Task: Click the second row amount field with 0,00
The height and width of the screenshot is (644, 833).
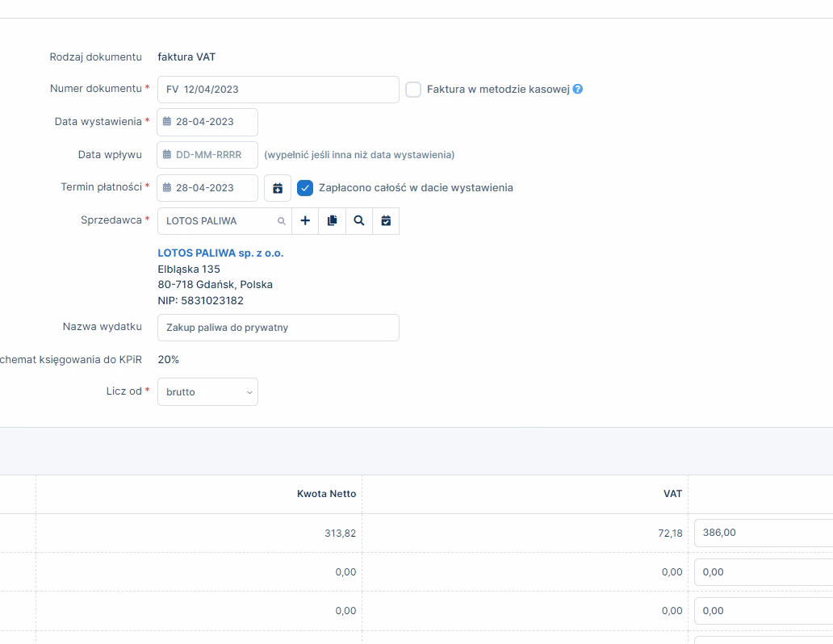Action: [x=762, y=572]
